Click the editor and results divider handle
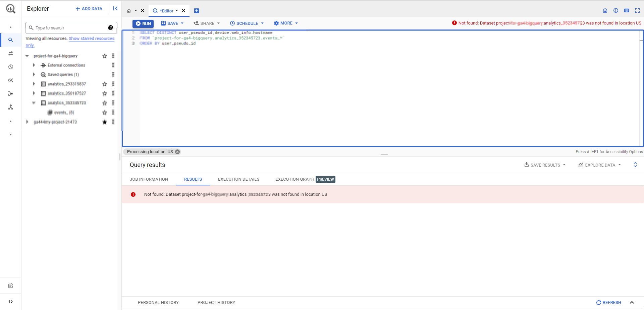The height and width of the screenshot is (310, 644). click(384, 154)
